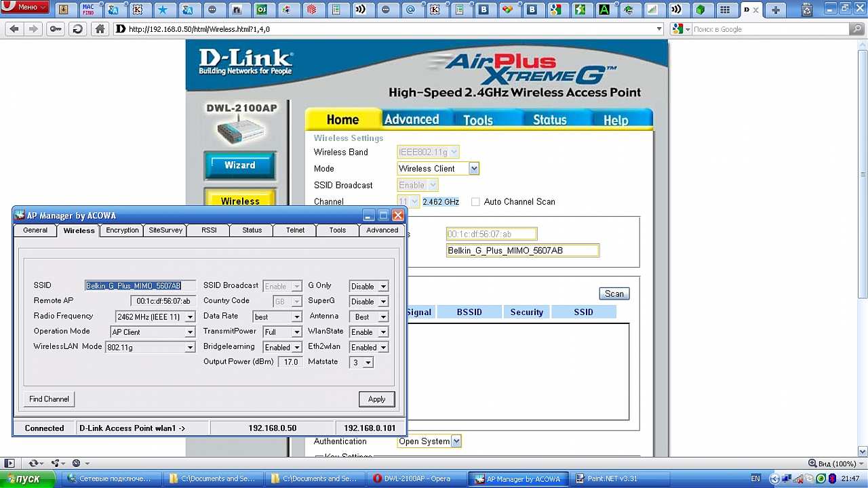Viewport: 868px width, 488px height.
Task: Open the closed tabs trash icon
Action: click(x=807, y=9)
